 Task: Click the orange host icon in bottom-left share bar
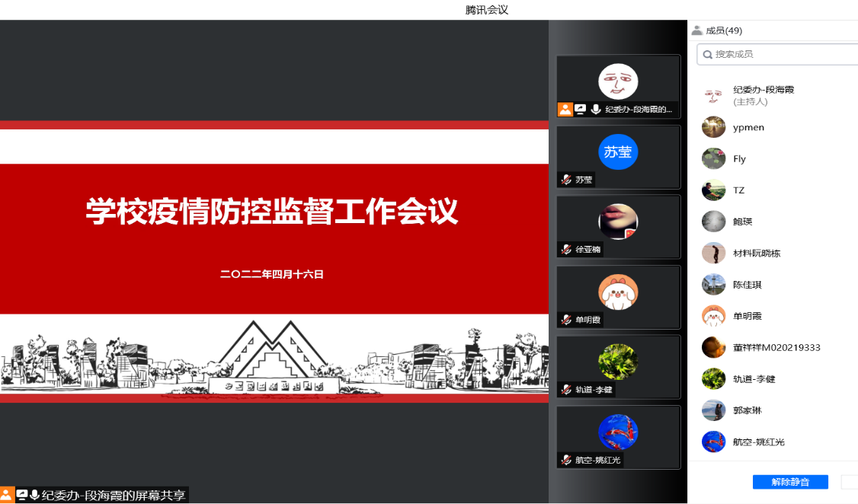pyautogui.click(x=7, y=495)
